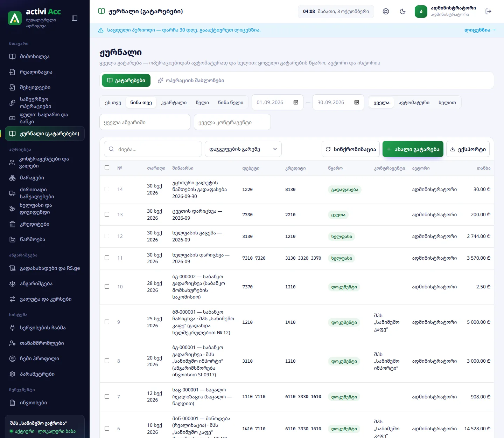504x438 pixels.
Task: Click the ძიება search field
Action: tap(153, 149)
